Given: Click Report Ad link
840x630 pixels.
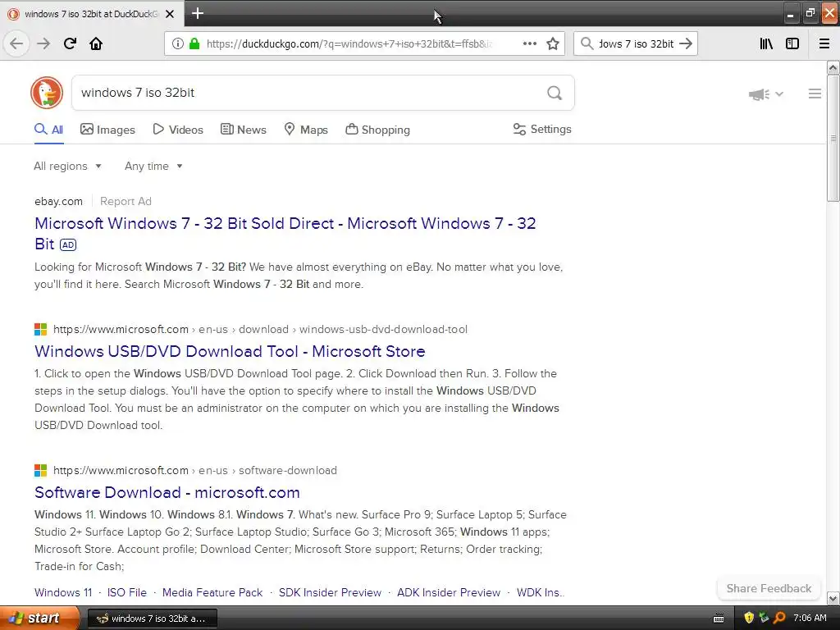Looking at the screenshot, I should (x=126, y=202).
